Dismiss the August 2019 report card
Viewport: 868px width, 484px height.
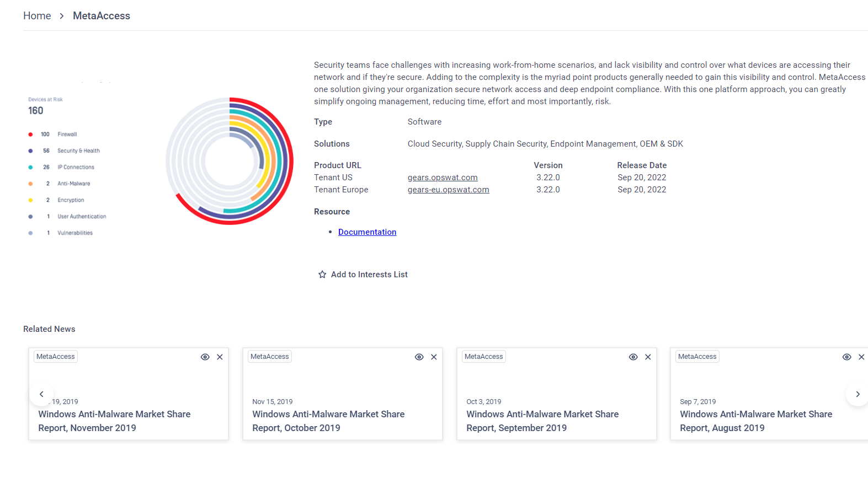click(861, 357)
